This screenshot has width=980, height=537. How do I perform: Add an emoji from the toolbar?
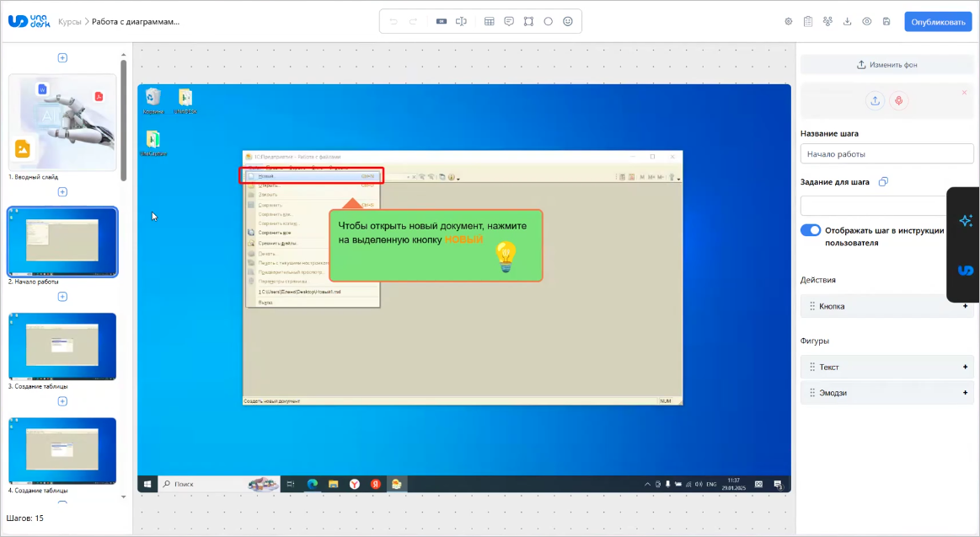[567, 21]
